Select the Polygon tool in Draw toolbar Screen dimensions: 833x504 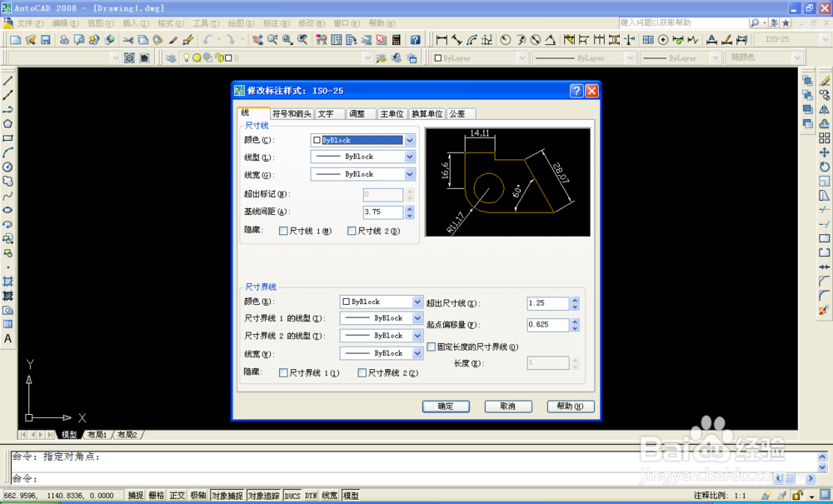coord(8,124)
